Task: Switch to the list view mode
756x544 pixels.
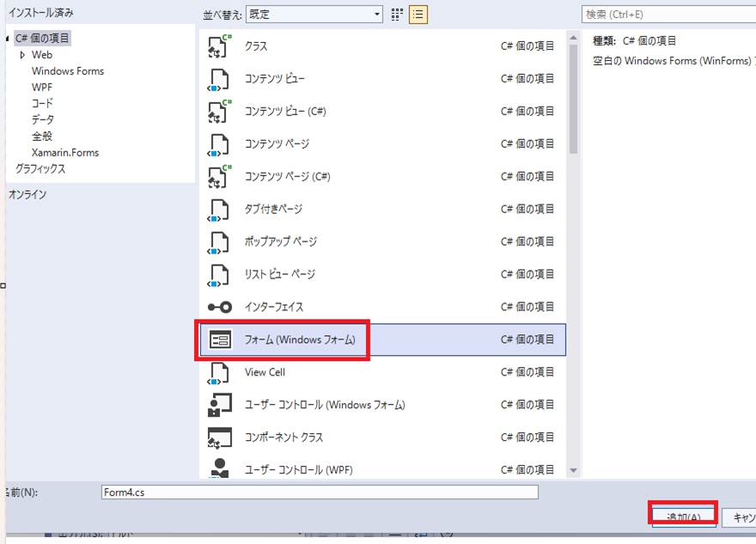Action: (x=418, y=15)
